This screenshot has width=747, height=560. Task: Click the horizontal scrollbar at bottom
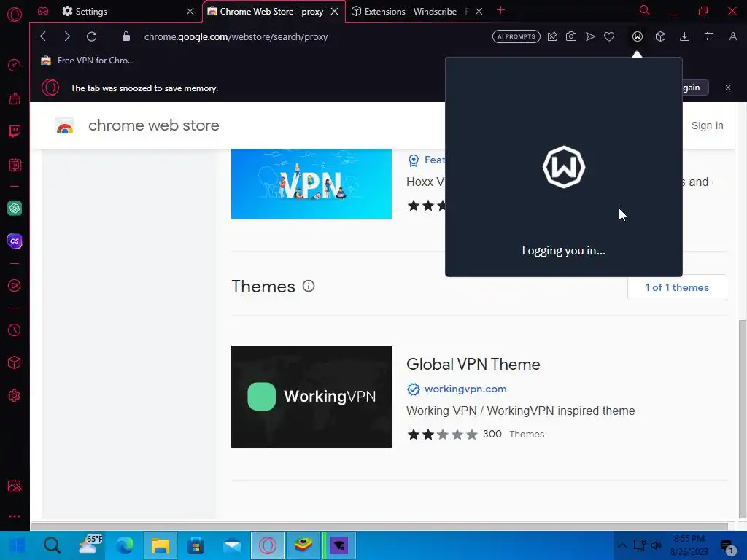pos(379,526)
